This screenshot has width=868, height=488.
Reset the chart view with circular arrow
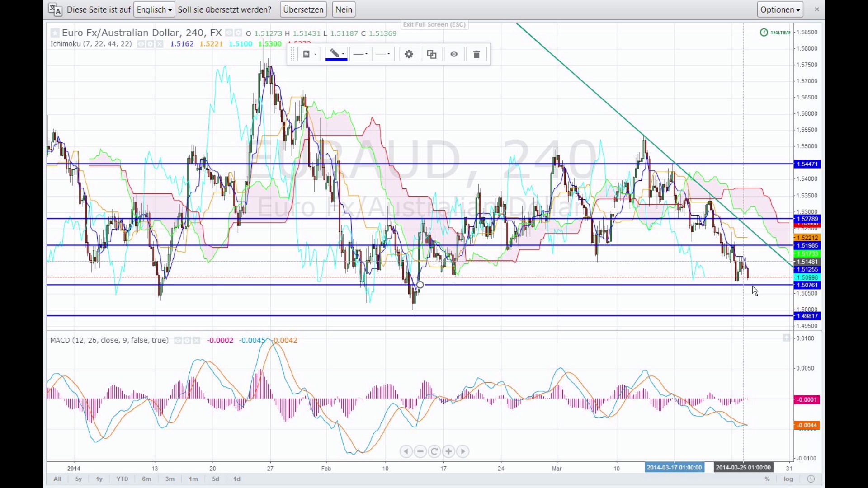(x=434, y=451)
